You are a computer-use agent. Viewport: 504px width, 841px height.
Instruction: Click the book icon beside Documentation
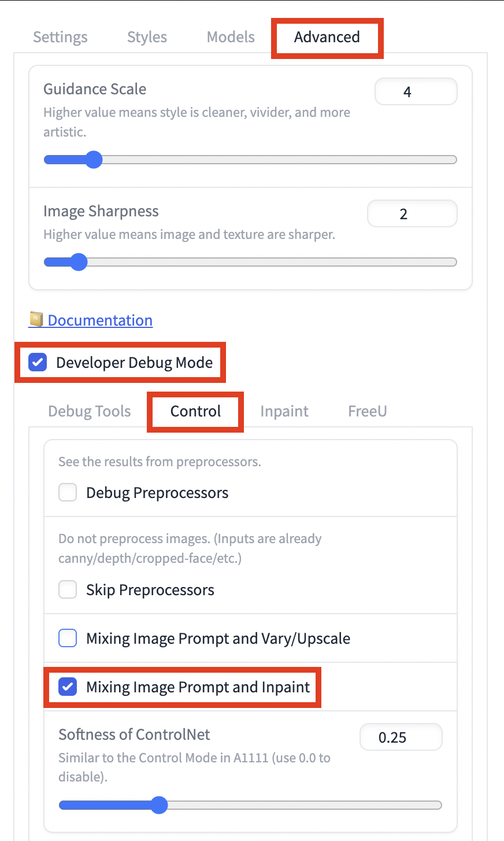click(x=36, y=320)
